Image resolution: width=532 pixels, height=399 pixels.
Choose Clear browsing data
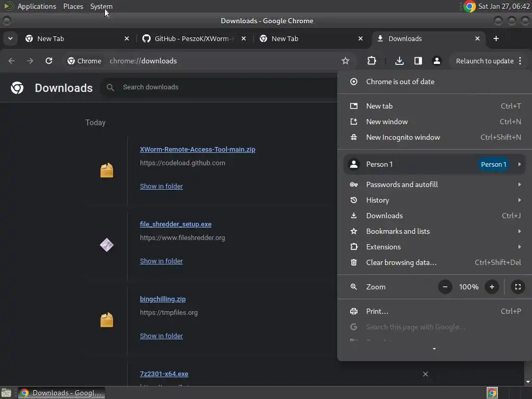tap(434, 262)
